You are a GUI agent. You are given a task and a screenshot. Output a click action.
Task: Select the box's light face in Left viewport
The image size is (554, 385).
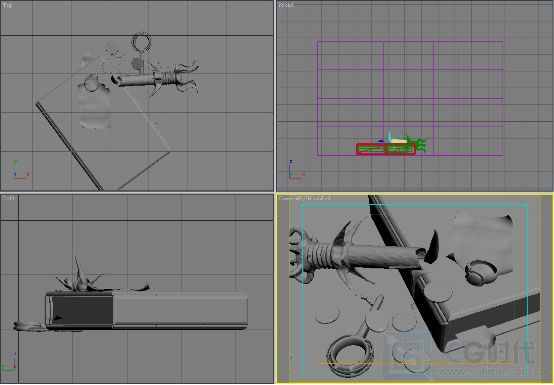[180, 310]
